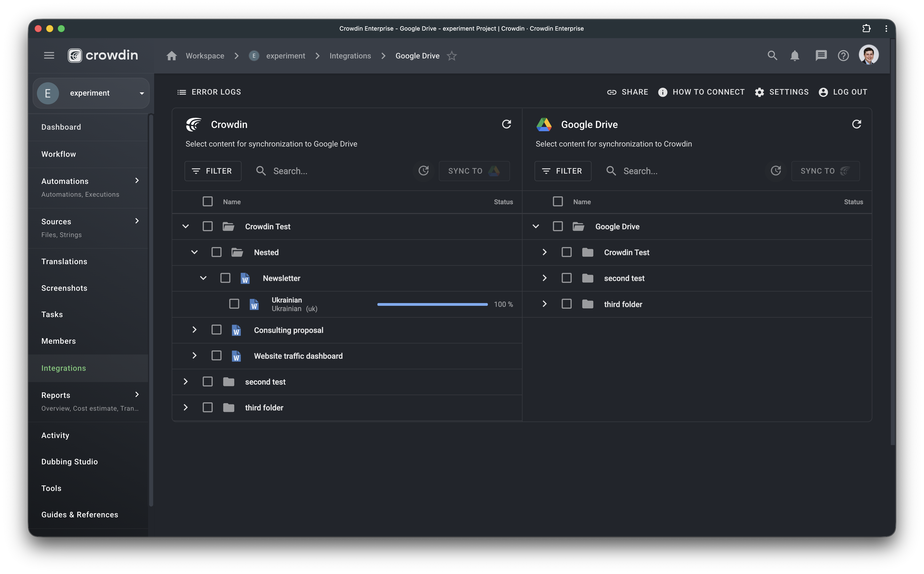Star the Google Drive page as favorite

pos(452,56)
